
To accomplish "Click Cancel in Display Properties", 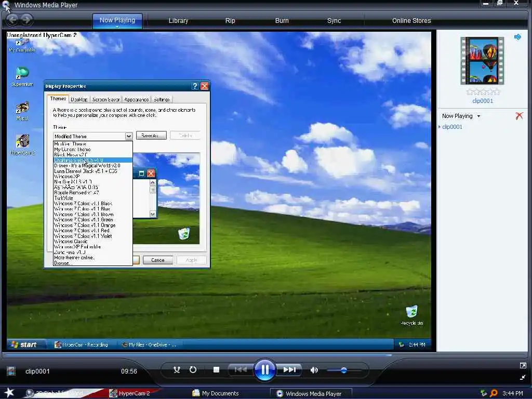I will click(x=158, y=260).
